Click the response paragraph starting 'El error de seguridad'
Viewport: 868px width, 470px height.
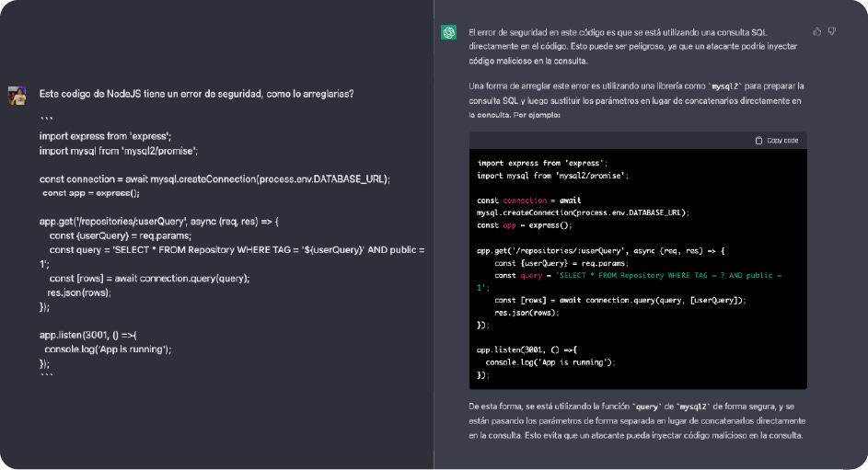tap(633, 46)
